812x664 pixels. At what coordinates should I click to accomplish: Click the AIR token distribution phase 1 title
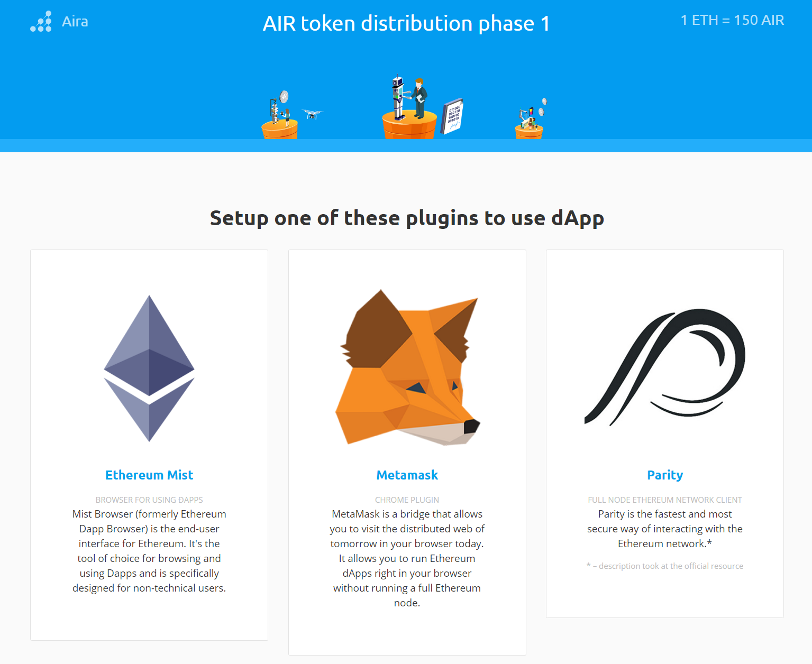[406, 23]
